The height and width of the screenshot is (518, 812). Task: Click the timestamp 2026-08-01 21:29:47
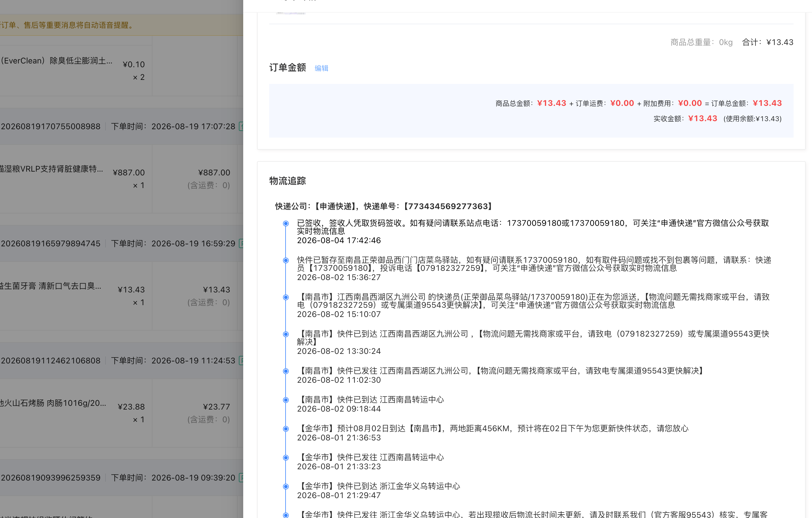coord(339,495)
